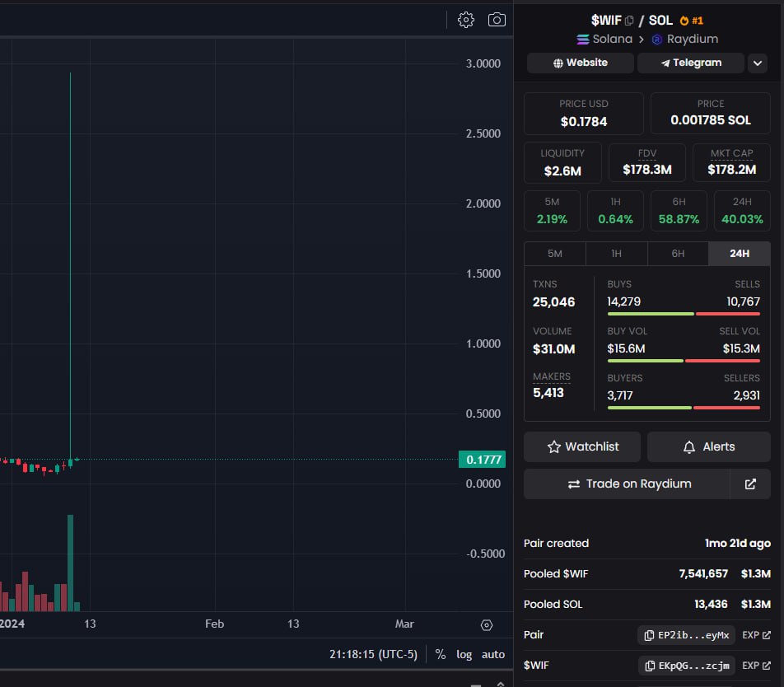Click the 24H price change box 40.03%
784x687 pixels.
[742, 211]
